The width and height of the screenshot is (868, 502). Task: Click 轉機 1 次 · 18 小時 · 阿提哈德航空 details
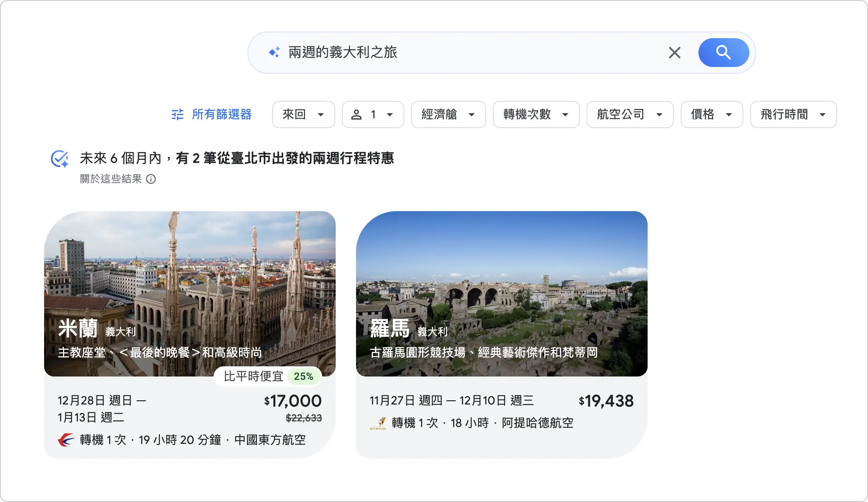(x=483, y=423)
